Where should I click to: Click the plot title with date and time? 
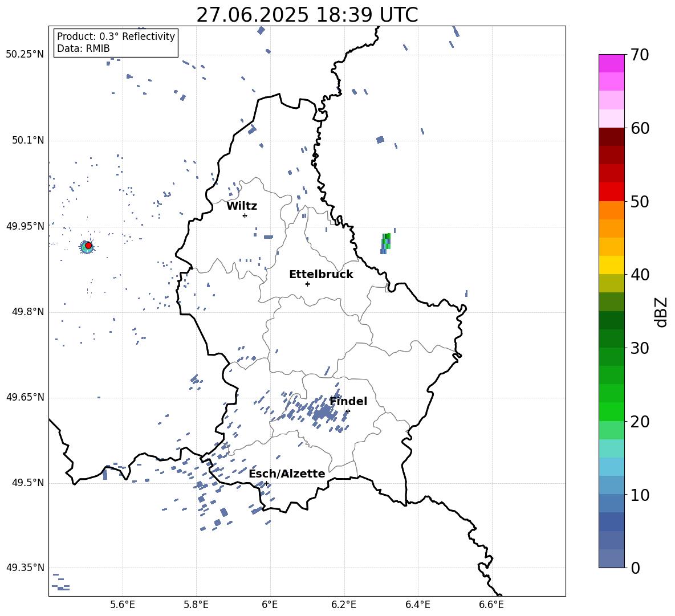(x=307, y=15)
